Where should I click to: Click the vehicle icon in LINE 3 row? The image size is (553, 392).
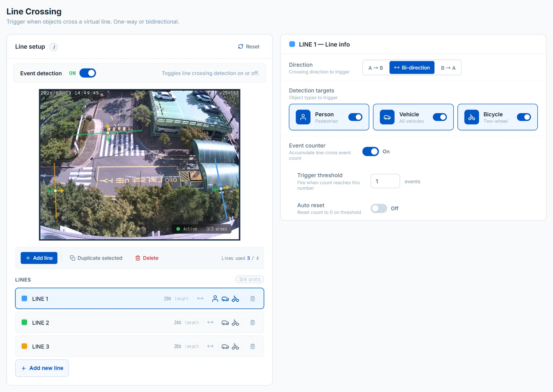click(225, 347)
